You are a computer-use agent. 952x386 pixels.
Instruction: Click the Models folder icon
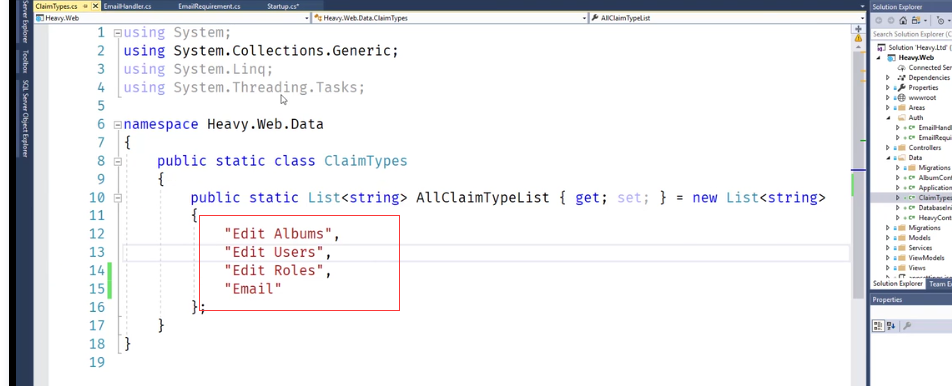[902, 238]
